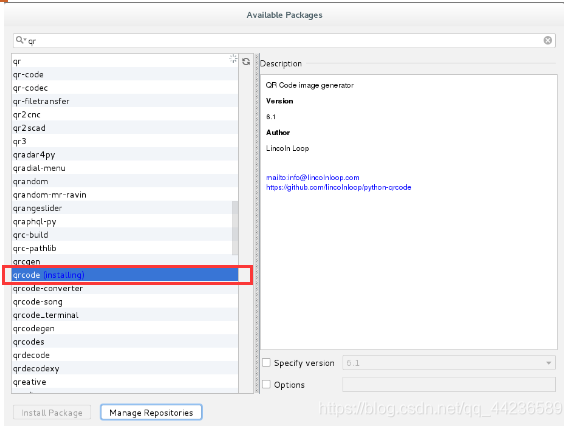Select the qr3 package

click(x=125, y=141)
